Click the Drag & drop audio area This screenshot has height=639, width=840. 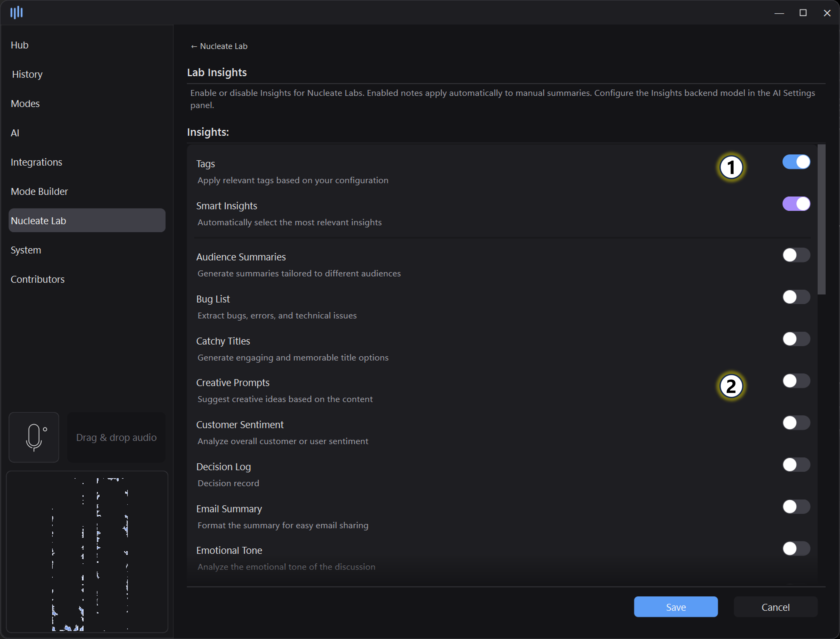pos(116,437)
